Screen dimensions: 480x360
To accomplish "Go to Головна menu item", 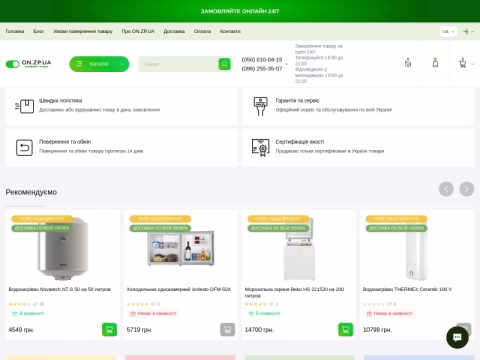I will coord(15,31).
